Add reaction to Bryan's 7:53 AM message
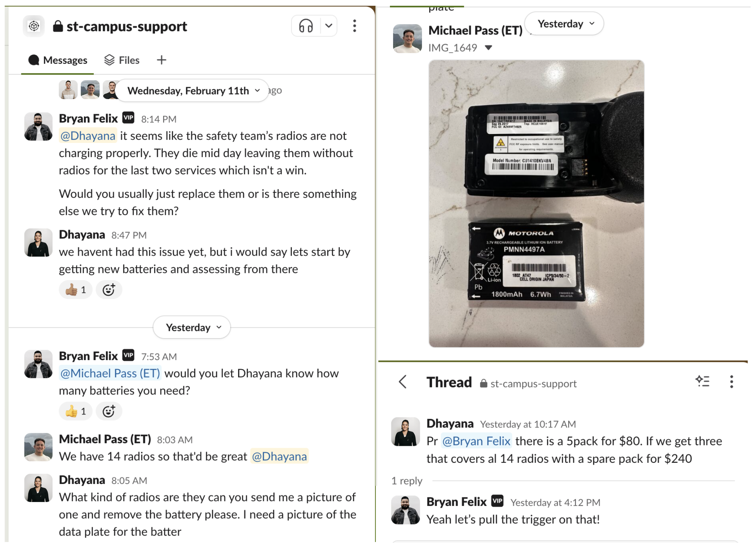 coord(109,411)
